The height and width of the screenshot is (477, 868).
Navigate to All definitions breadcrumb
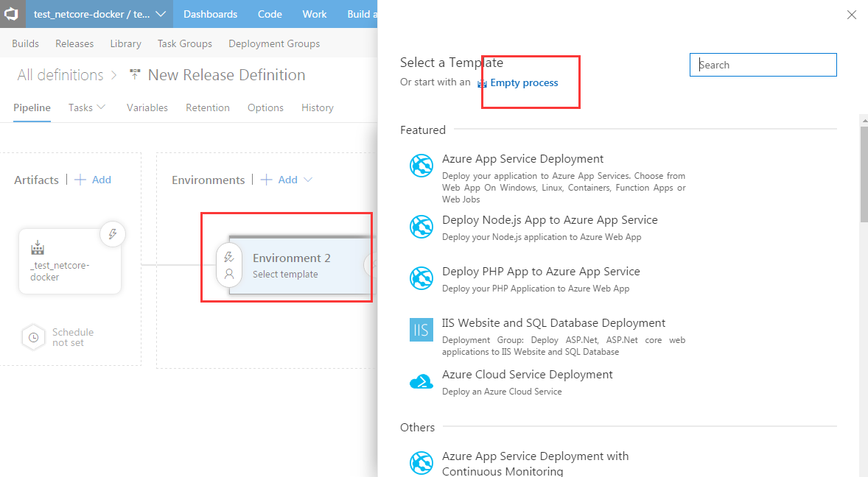coord(60,74)
